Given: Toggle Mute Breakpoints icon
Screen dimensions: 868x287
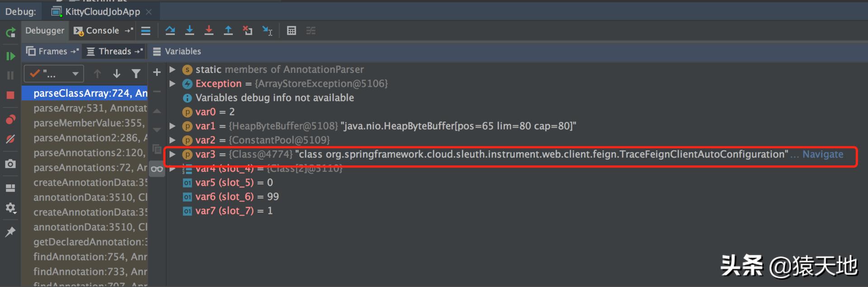Looking at the screenshot, I should [x=10, y=139].
